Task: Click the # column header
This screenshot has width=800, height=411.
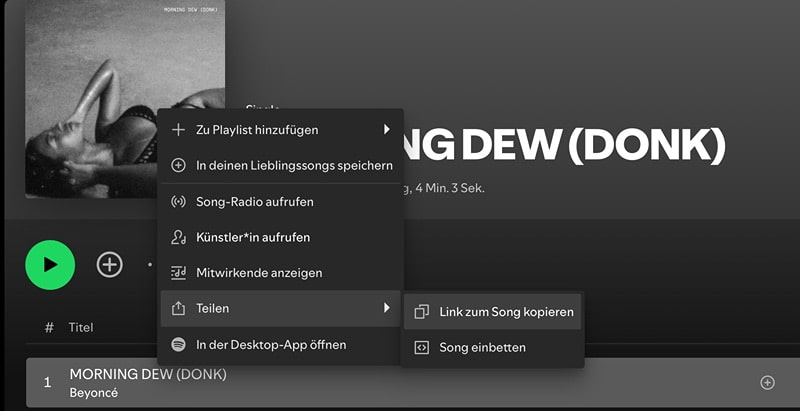Action: [x=49, y=327]
